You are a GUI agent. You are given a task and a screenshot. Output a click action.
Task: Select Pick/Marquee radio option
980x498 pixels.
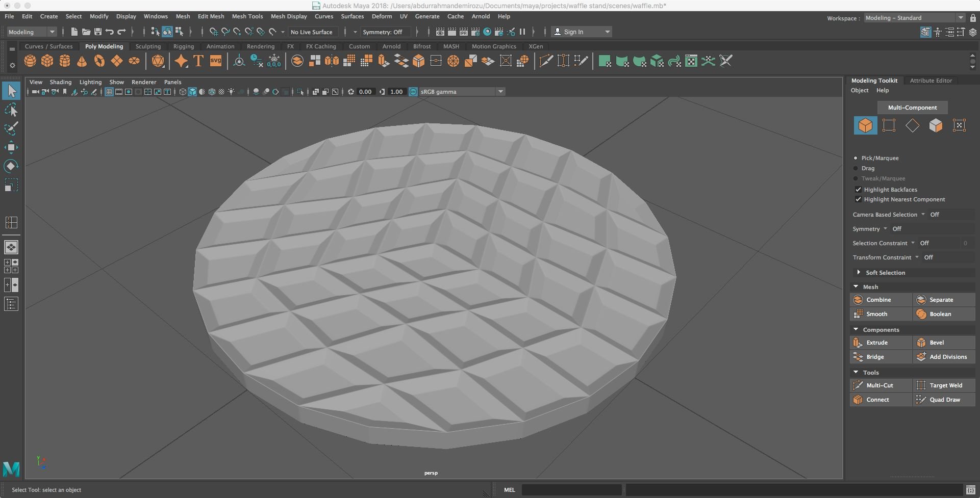click(856, 158)
